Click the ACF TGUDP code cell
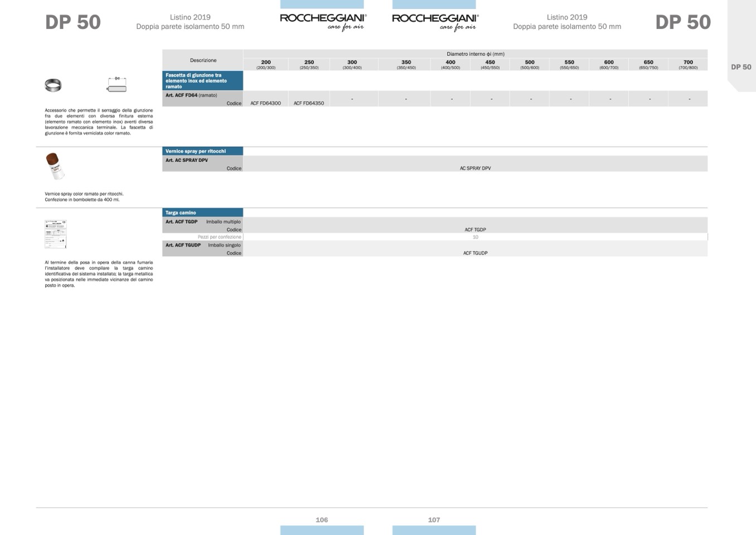The width and height of the screenshot is (756, 535). [475, 253]
